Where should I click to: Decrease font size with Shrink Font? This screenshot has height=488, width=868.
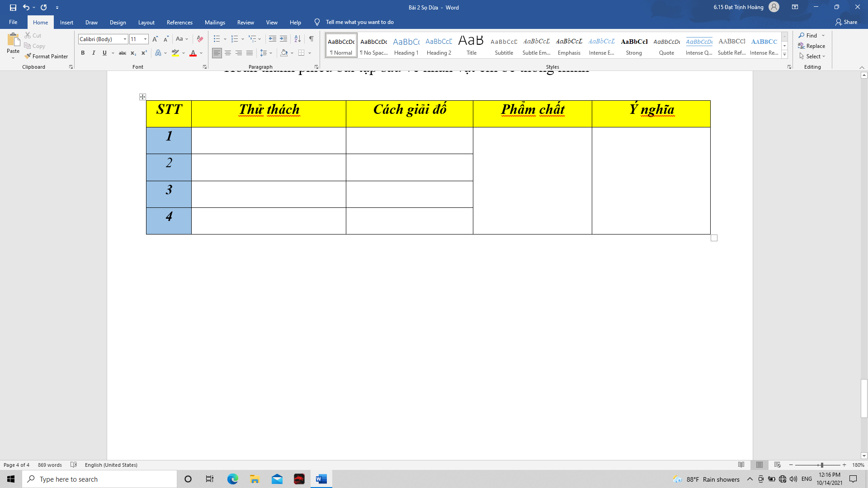click(166, 39)
